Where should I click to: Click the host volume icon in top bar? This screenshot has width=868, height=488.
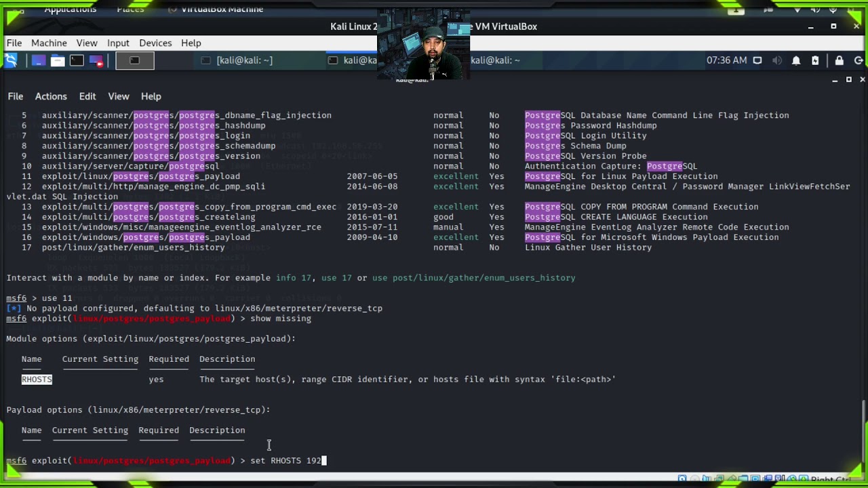(816, 9)
